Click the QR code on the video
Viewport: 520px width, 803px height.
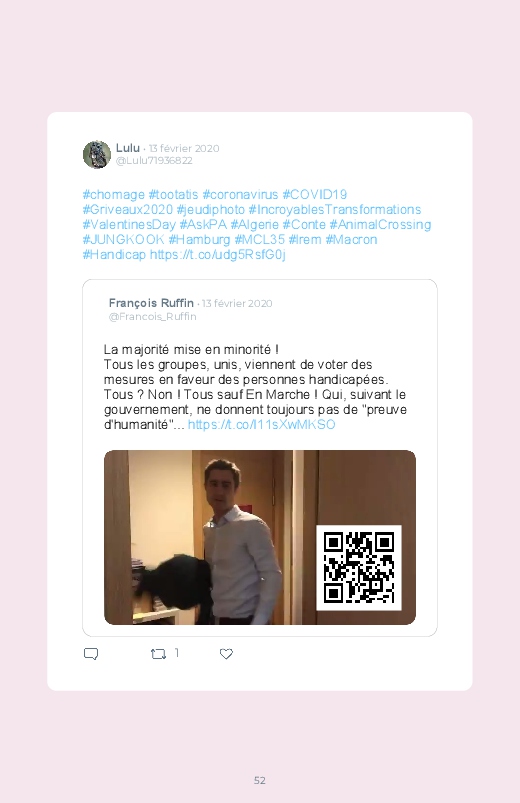pos(359,567)
